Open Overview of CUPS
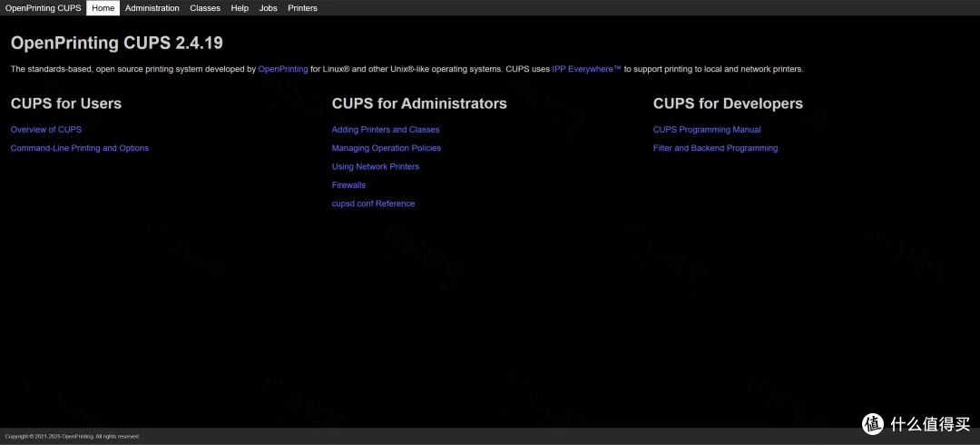 click(x=46, y=130)
